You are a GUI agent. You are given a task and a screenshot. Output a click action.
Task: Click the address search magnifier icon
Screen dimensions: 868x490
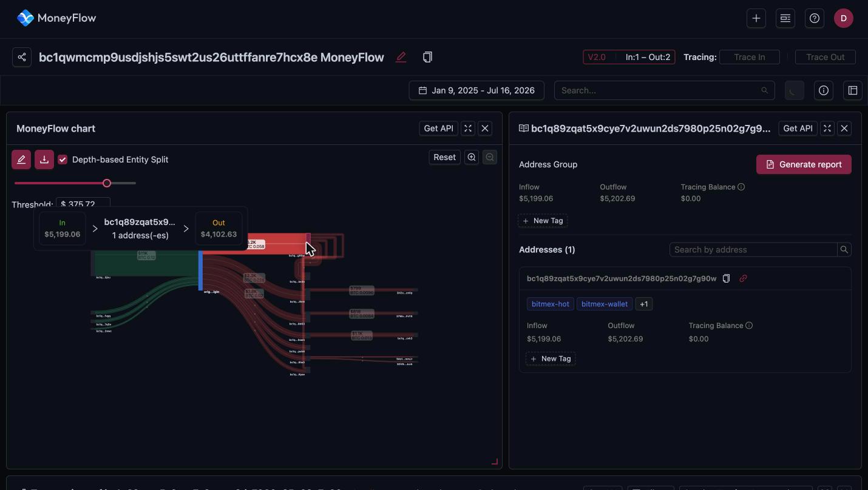(x=844, y=250)
